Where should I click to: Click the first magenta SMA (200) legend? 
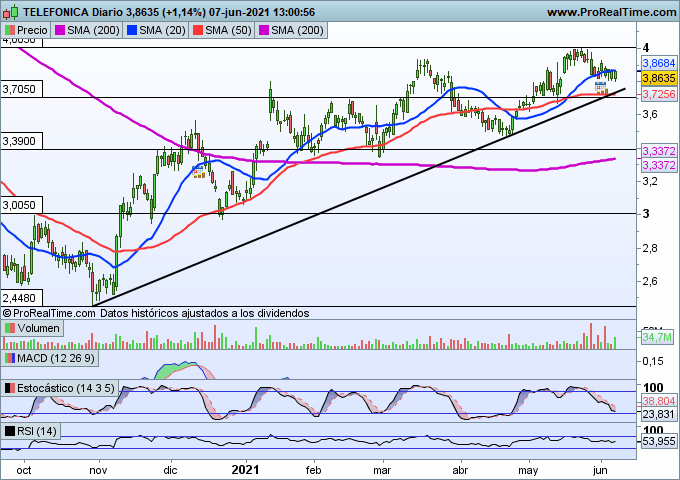[87, 30]
